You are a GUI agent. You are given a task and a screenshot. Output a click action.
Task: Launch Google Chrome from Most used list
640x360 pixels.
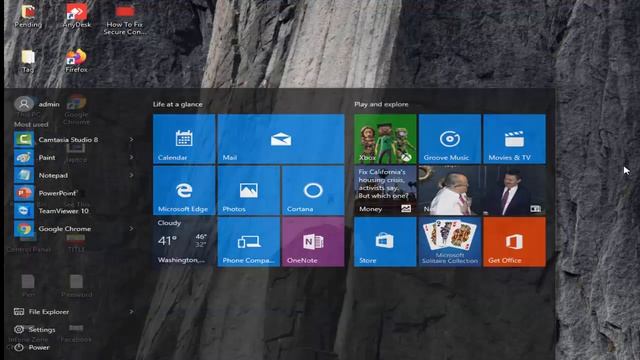click(x=75, y=229)
